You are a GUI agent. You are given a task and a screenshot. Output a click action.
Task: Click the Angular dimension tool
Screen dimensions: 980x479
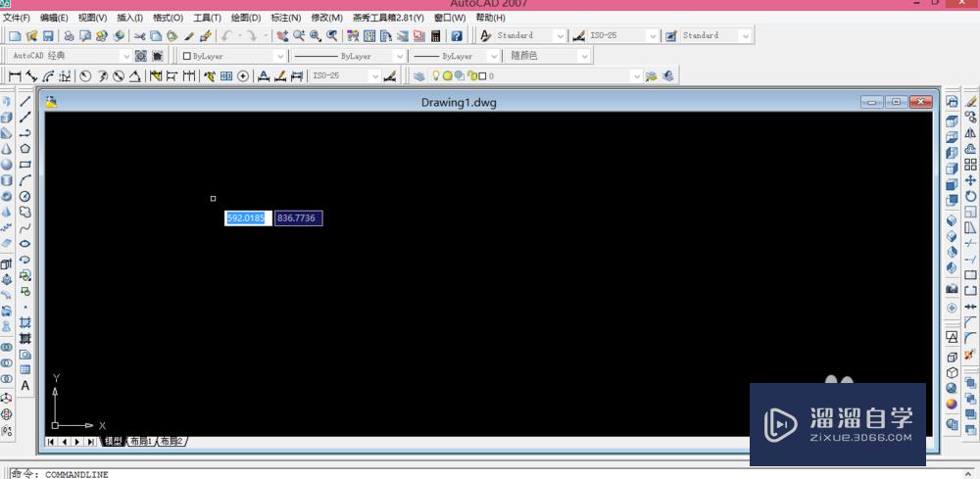134,76
